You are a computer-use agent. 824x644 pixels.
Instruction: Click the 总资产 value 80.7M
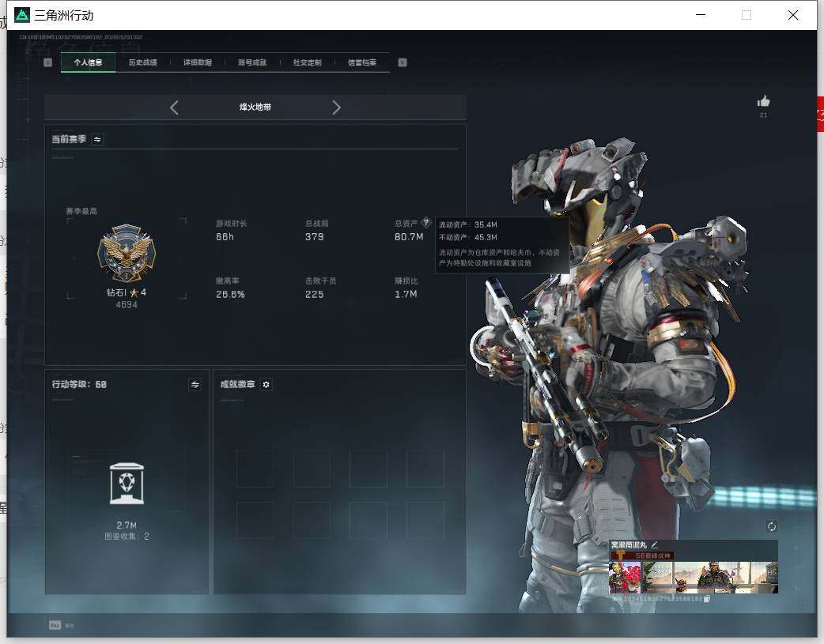pos(409,237)
